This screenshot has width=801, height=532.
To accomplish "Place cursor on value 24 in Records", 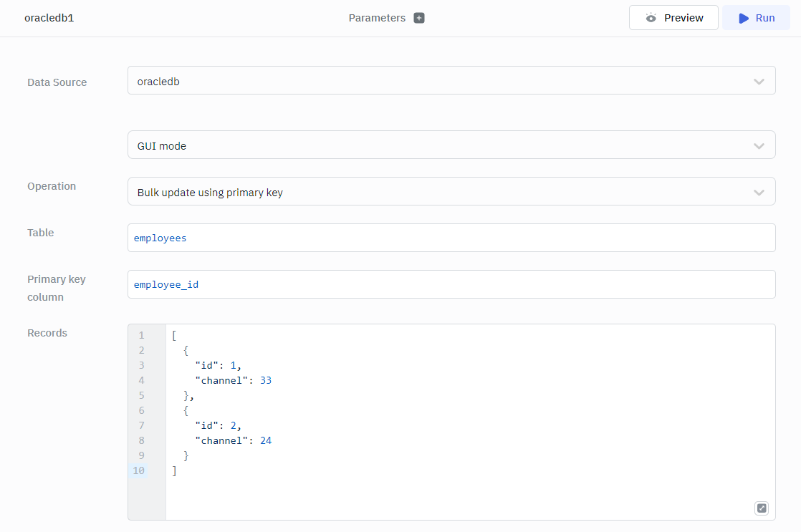I will (266, 440).
